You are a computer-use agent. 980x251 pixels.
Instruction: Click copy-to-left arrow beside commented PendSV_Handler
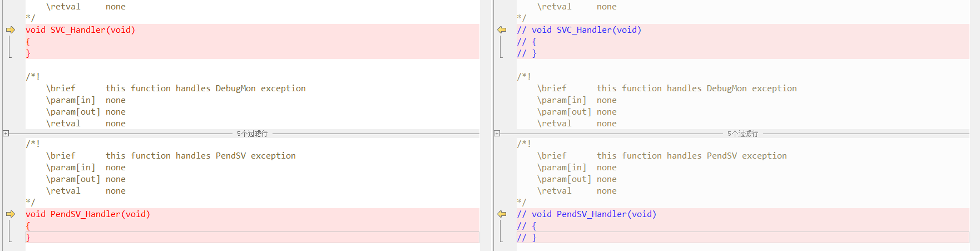[502, 214]
